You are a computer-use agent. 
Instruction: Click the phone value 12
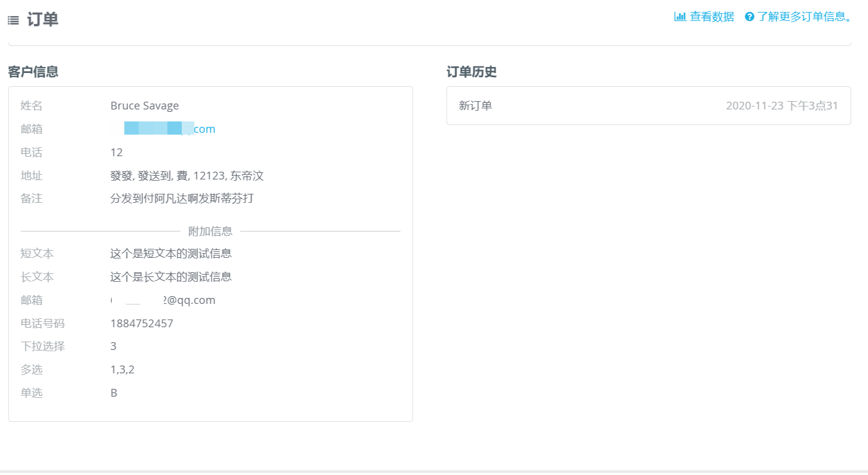click(x=117, y=153)
